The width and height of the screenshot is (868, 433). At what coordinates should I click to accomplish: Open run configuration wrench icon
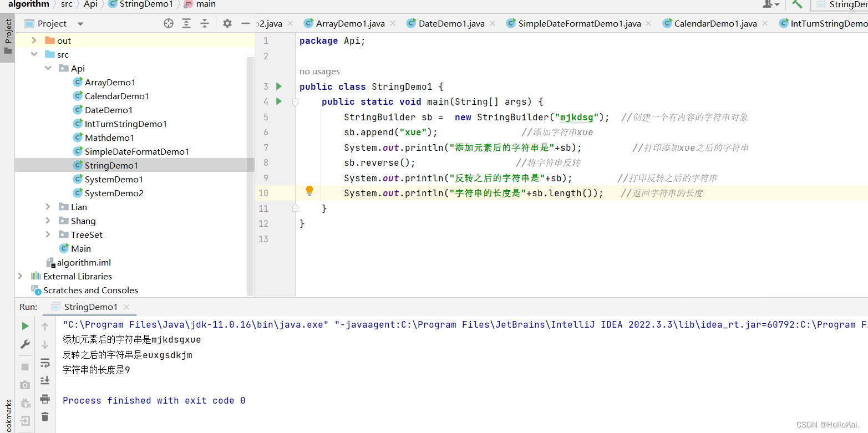pos(25,344)
